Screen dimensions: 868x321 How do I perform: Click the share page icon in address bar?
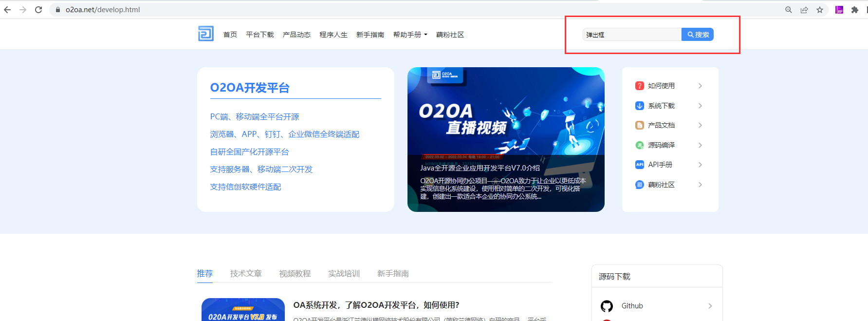point(804,10)
